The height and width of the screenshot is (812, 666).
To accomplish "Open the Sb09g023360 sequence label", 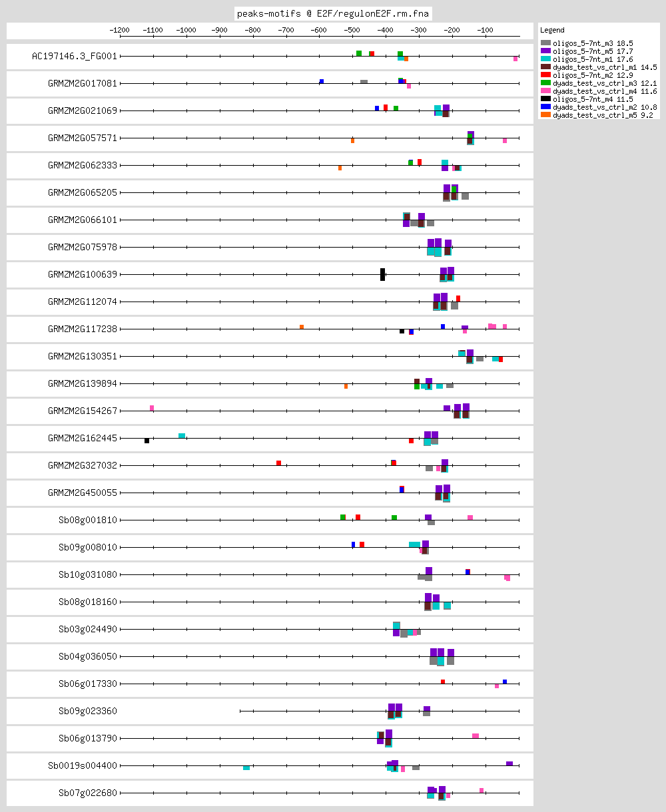I will point(88,711).
